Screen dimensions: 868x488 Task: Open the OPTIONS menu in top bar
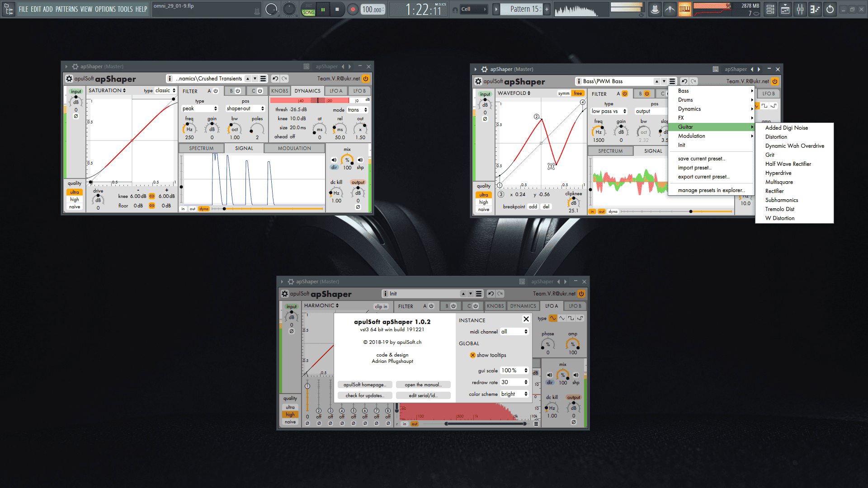[105, 9]
